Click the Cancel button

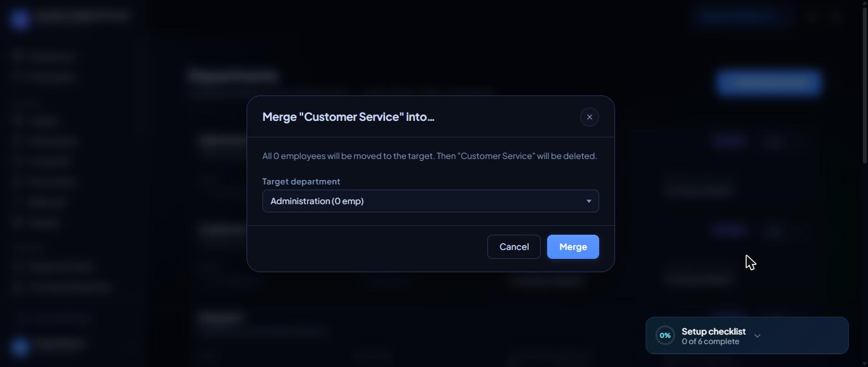coord(514,247)
